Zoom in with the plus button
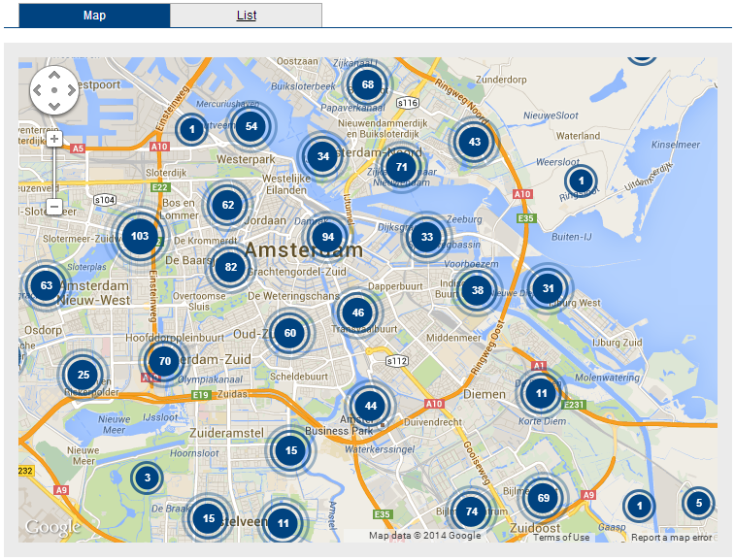 (54, 139)
